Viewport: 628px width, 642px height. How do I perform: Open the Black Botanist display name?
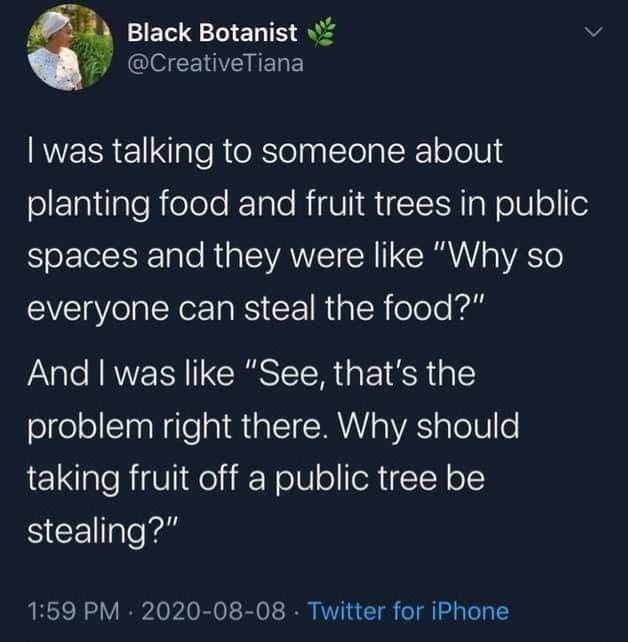[x=212, y=34]
